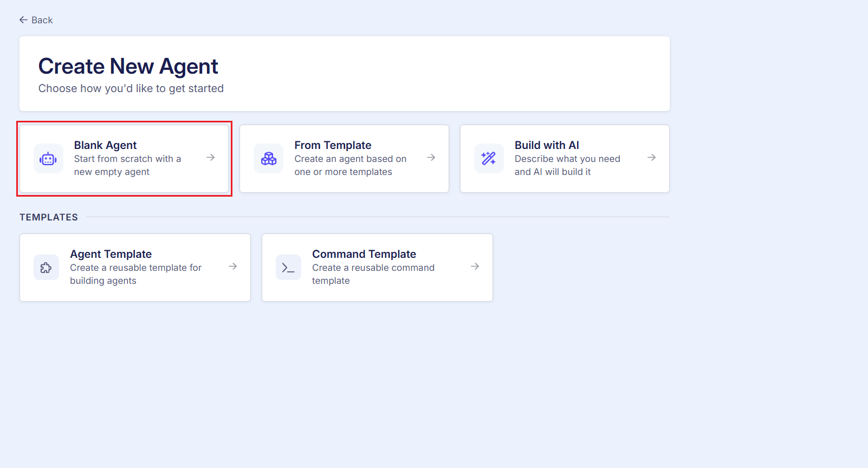The height and width of the screenshot is (468, 868).
Task: Click the arrow on Command Template card
Action: click(x=475, y=266)
